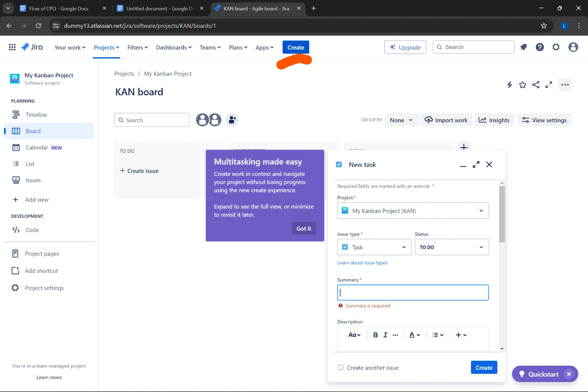Dismiss popup with Got it button
Image resolution: width=588 pixels, height=392 pixels.
click(303, 228)
